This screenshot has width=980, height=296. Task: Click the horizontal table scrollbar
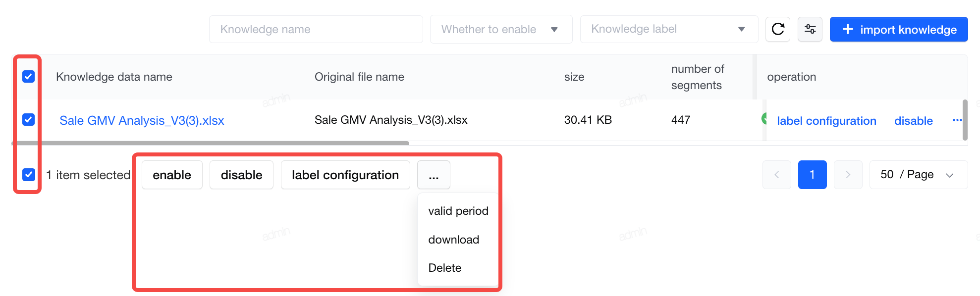(211, 143)
